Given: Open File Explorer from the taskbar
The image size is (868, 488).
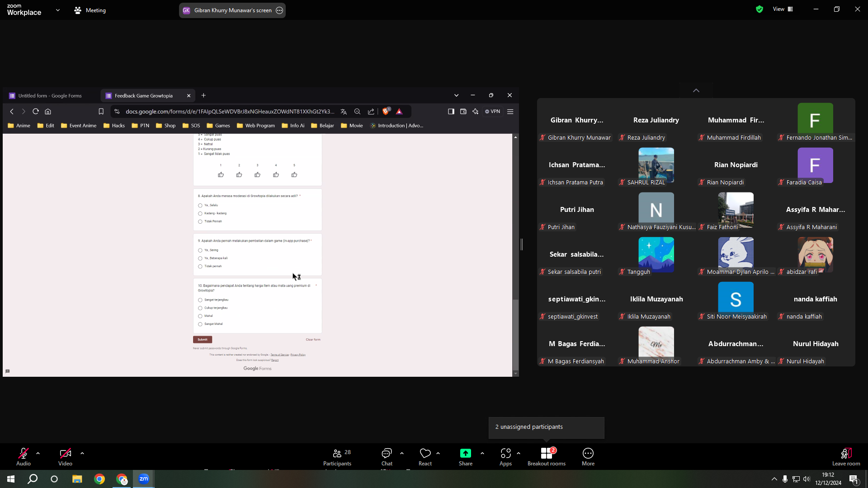Looking at the screenshot, I should 77,479.
